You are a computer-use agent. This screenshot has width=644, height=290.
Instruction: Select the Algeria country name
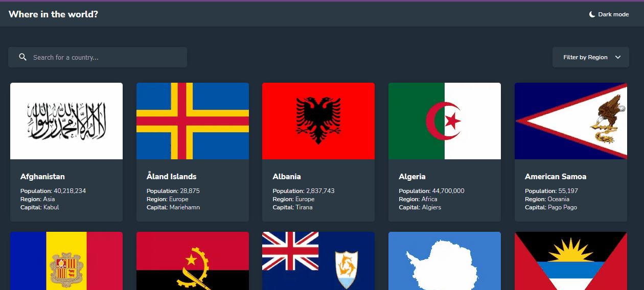pos(412,177)
